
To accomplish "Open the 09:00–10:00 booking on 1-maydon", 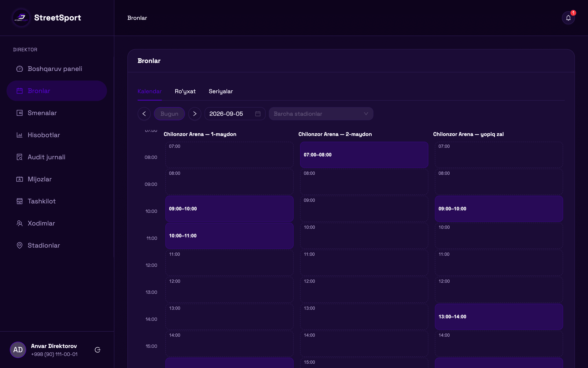I will [229, 209].
